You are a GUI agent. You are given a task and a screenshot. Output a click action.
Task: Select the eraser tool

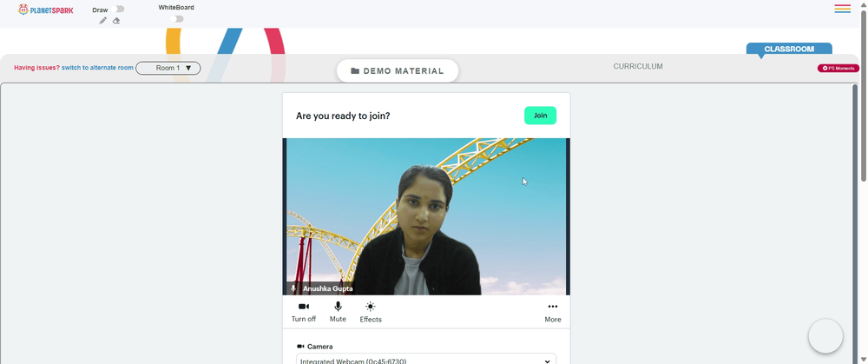[x=116, y=21]
